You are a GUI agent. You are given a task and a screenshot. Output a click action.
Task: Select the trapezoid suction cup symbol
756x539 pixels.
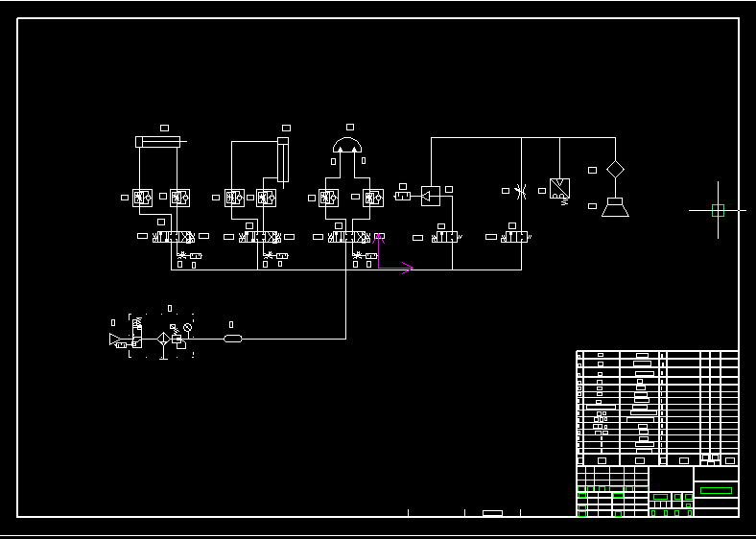pyautogui.click(x=615, y=207)
